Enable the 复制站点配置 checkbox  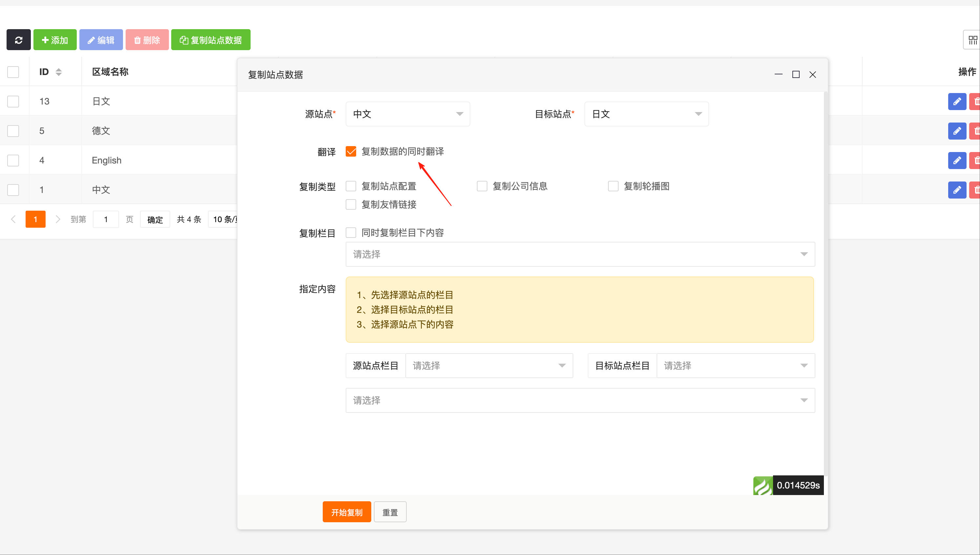pos(351,186)
